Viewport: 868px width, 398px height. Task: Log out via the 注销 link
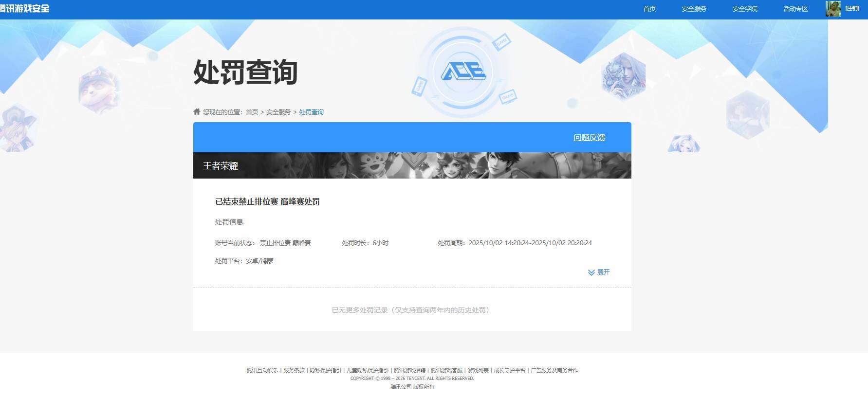point(852,8)
